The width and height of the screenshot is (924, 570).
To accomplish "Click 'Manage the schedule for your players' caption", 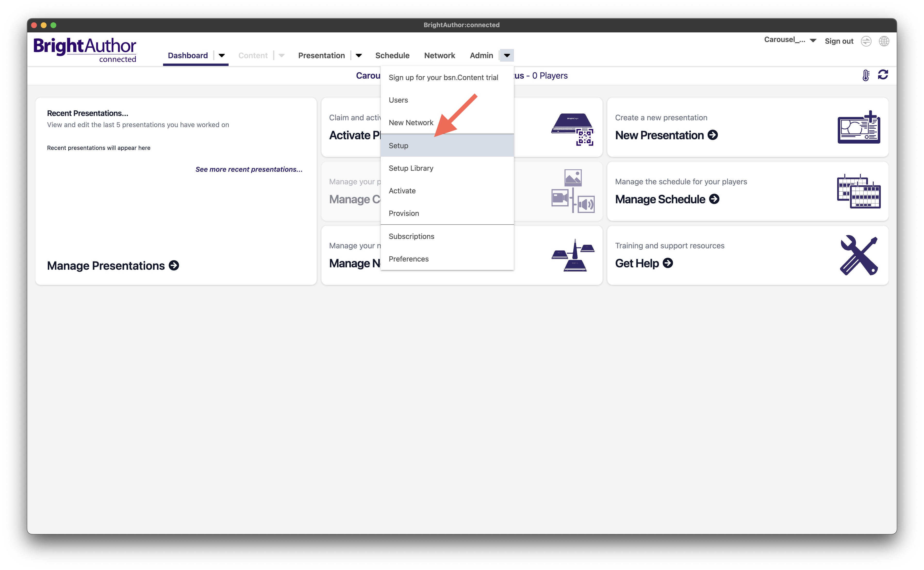I will pyautogui.click(x=681, y=182).
